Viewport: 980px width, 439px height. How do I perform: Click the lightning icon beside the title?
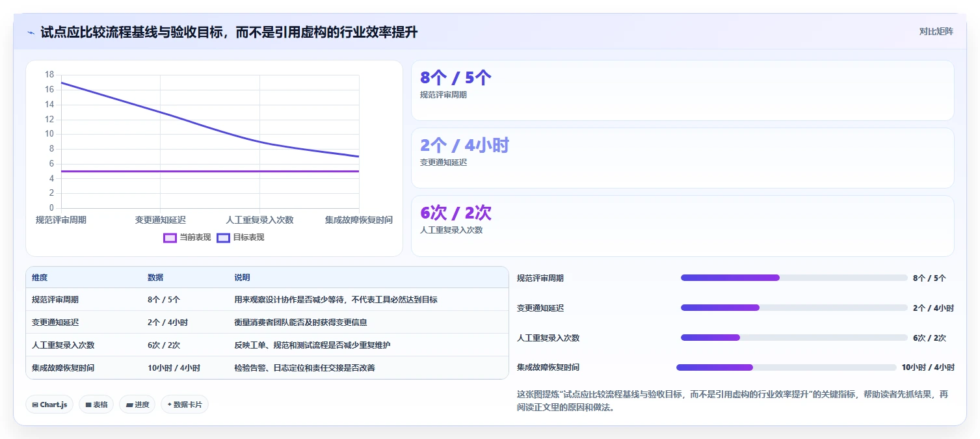[x=31, y=32]
